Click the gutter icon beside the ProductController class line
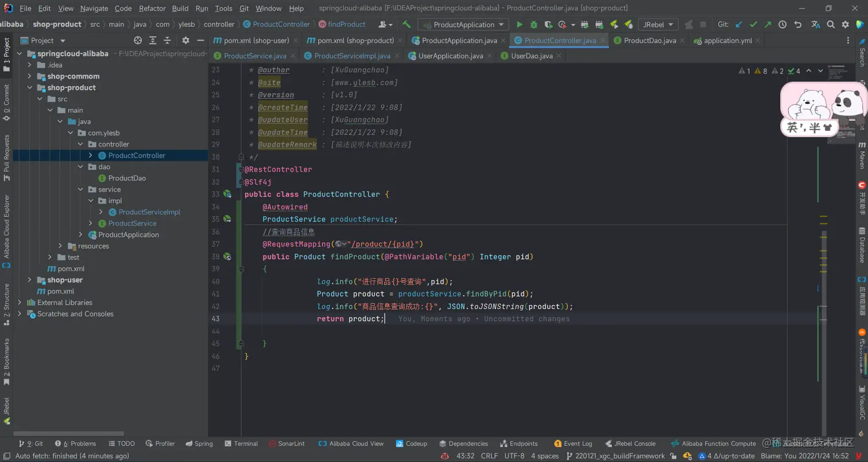The width and height of the screenshot is (868, 462). (x=227, y=194)
